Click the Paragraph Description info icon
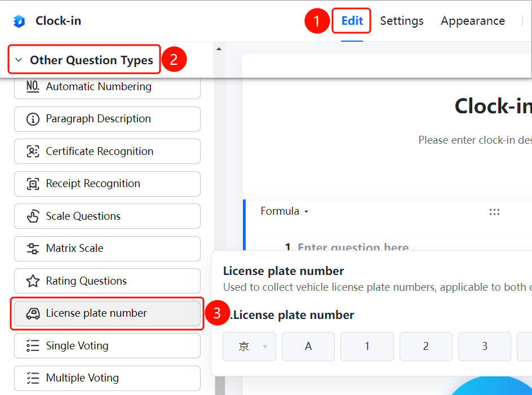Screen dimensions: 532x395 [x=33, y=119]
